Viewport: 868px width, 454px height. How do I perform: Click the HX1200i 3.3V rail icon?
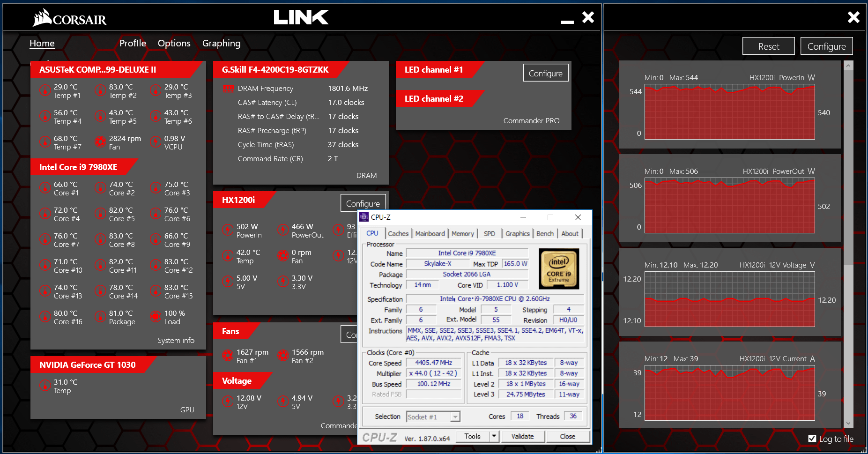(x=282, y=281)
